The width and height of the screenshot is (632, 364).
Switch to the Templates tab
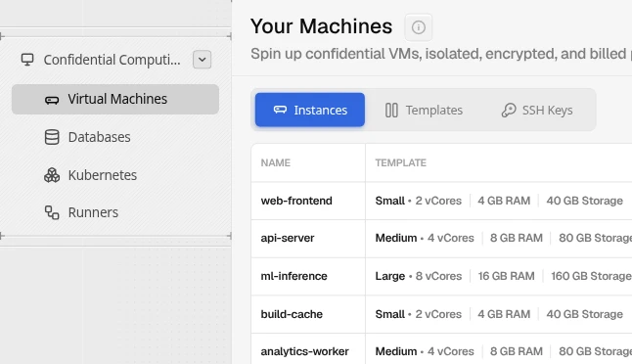click(x=424, y=110)
